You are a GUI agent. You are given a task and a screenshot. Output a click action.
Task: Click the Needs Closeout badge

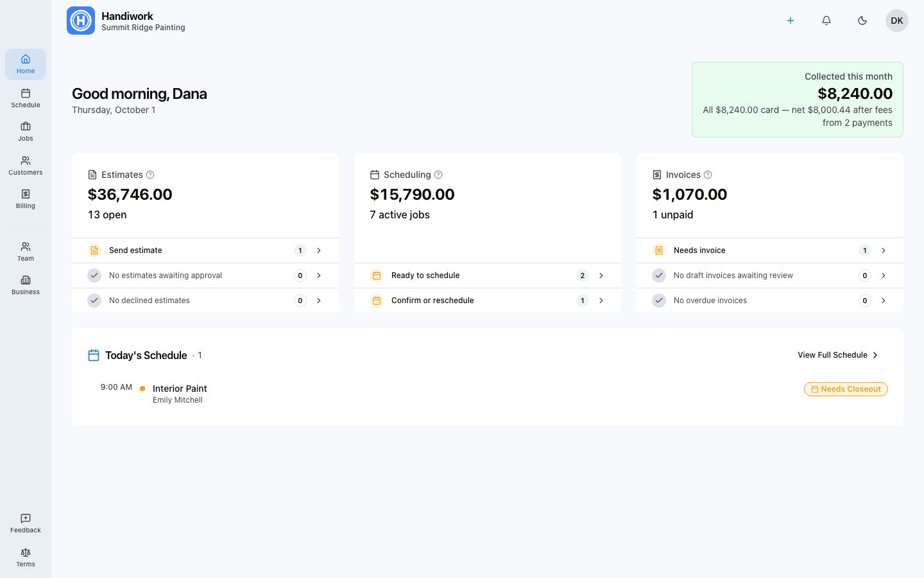(846, 389)
